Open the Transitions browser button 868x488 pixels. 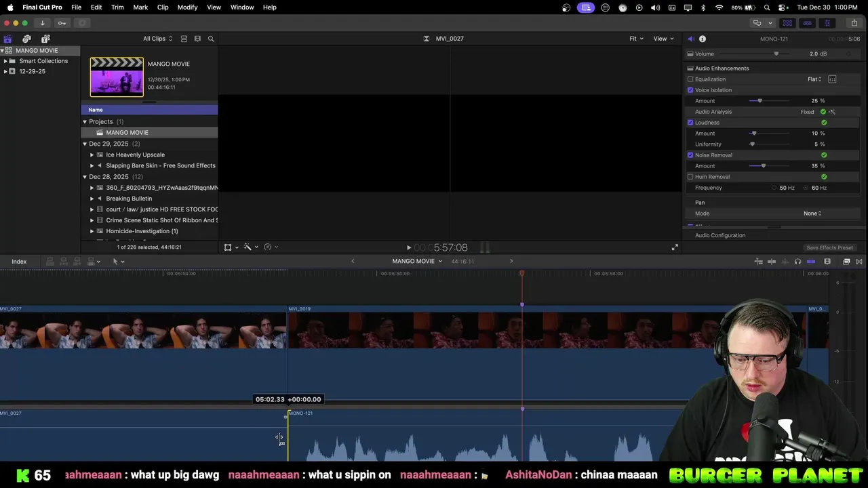click(859, 262)
